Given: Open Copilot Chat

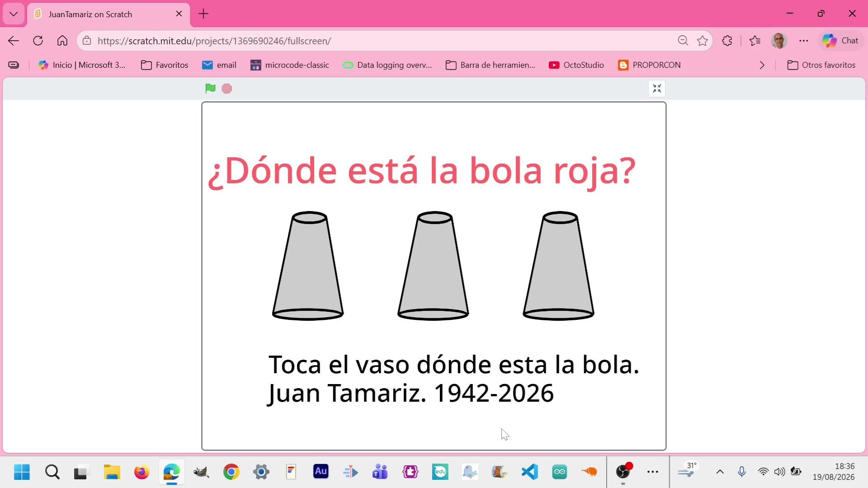Looking at the screenshot, I should 840,41.
